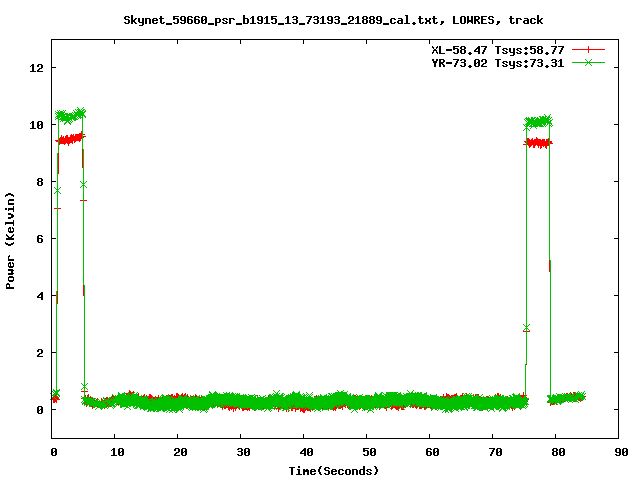Screen dimensions: 640x480
Task: Click the first green calibration pulse plateau
Action: [70, 116]
